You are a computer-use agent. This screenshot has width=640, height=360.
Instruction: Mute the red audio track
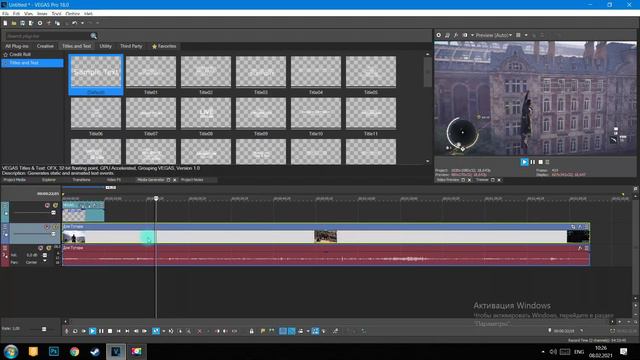pyautogui.click(x=40, y=248)
